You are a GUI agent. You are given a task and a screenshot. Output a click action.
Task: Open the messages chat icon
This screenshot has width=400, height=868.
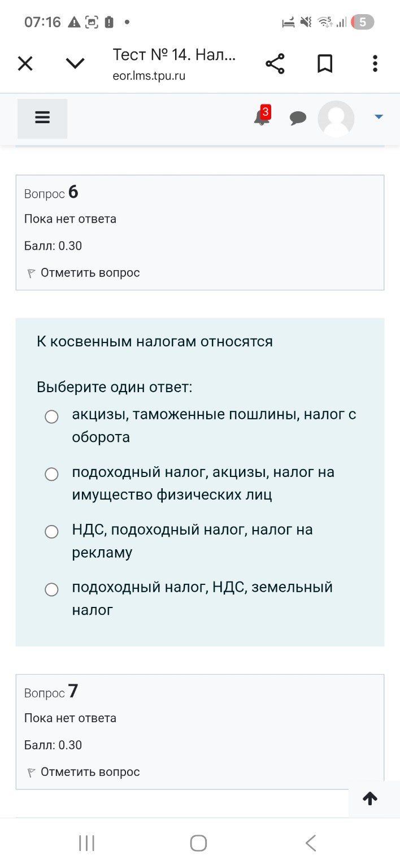click(298, 118)
